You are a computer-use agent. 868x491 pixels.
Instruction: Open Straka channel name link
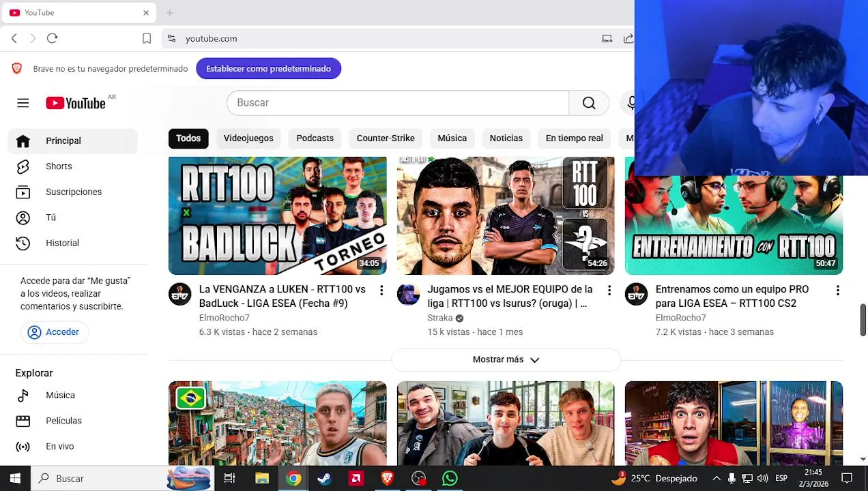[439, 318]
